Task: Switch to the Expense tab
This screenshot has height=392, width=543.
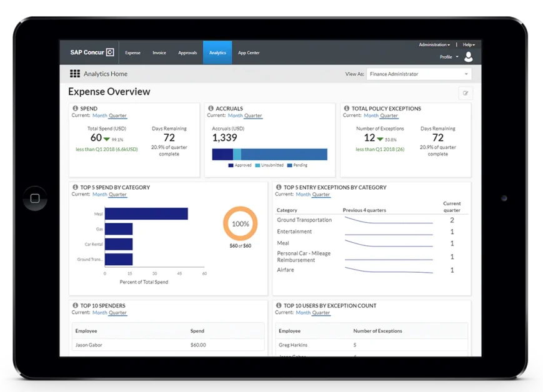Action: [x=132, y=53]
